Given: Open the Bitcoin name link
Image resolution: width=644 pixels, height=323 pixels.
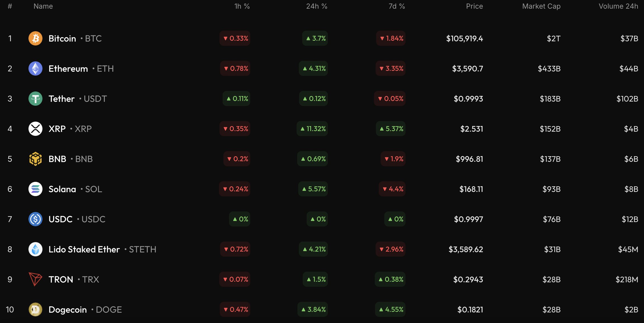Looking at the screenshot, I should [62, 38].
